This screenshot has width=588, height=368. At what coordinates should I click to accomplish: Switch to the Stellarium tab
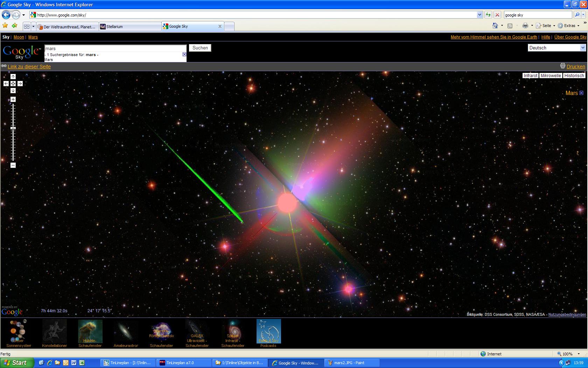[129, 27]
